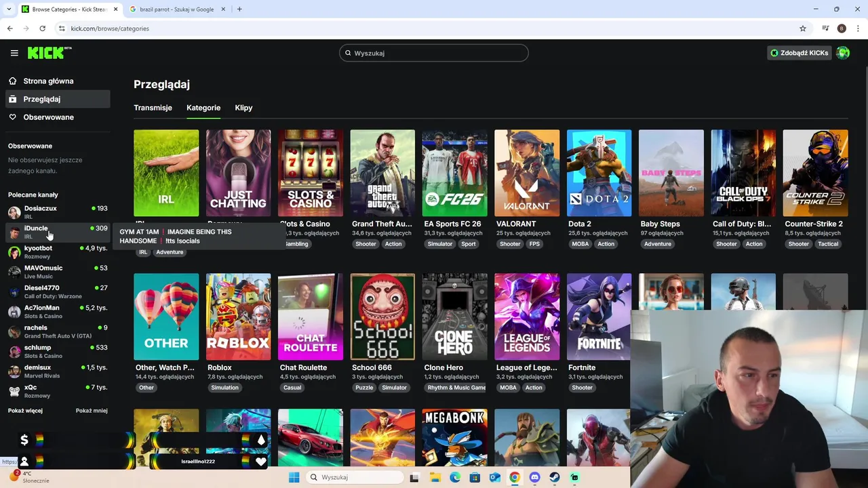View site information icon in address bar
Image resolution: width=868 pixels, height=488 pixels.
[62, 28]
